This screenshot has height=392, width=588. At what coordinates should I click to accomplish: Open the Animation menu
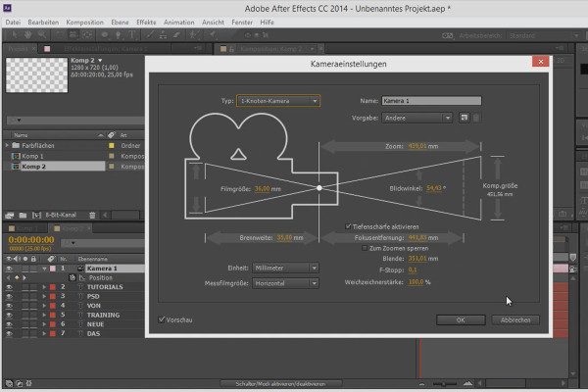pyautogui.click(x=179, y=23)
